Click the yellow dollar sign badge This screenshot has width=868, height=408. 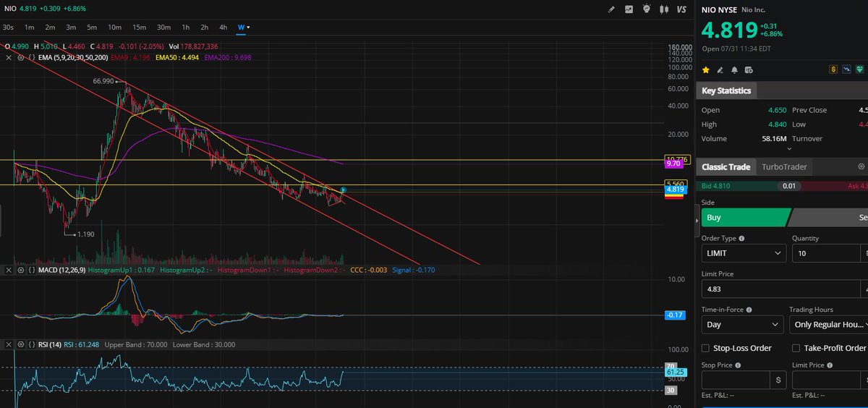click(x=833, y=69)
